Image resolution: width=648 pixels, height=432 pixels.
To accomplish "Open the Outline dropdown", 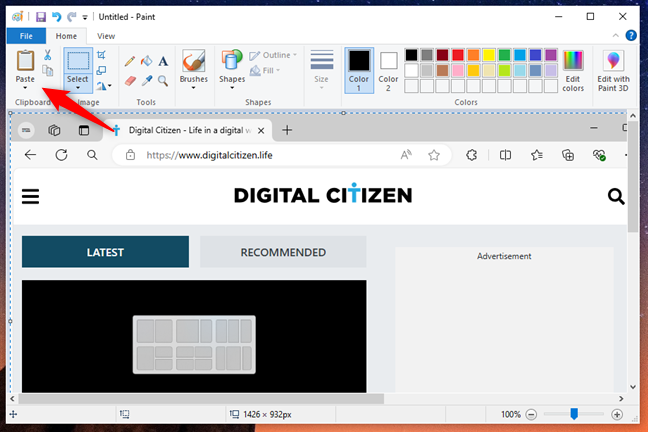I will 273,55.
